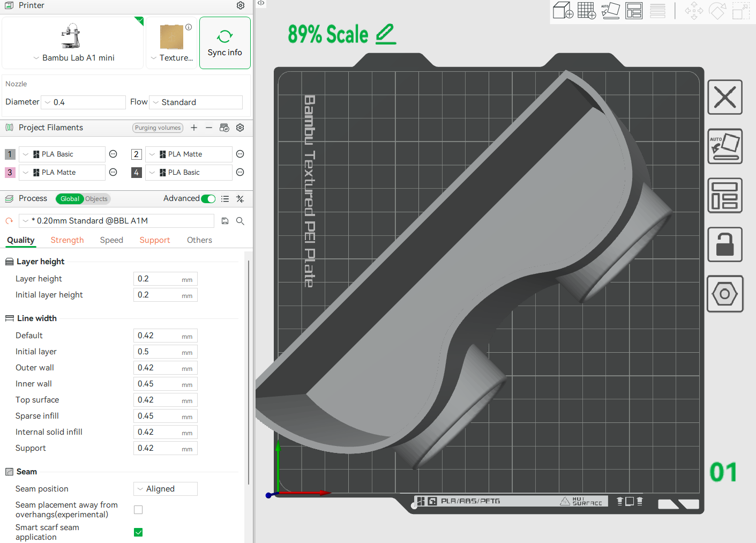Screen dimensions: 756x543
Task: Toggle the Advanced mode switch
Action: click(x=208, y=199)
